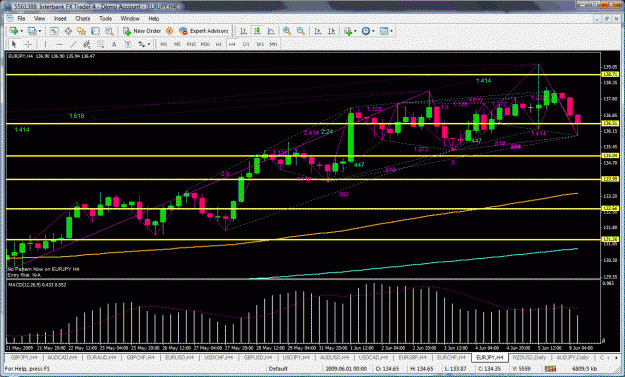Expand the Periods dropdown arrow
625x377 pixels.
tap(373, 31)
